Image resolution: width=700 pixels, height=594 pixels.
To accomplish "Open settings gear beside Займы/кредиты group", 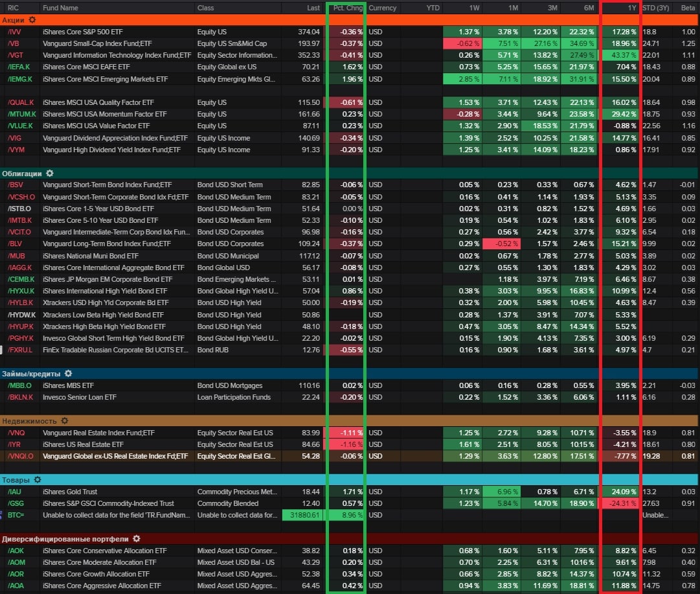I will 68,373.
